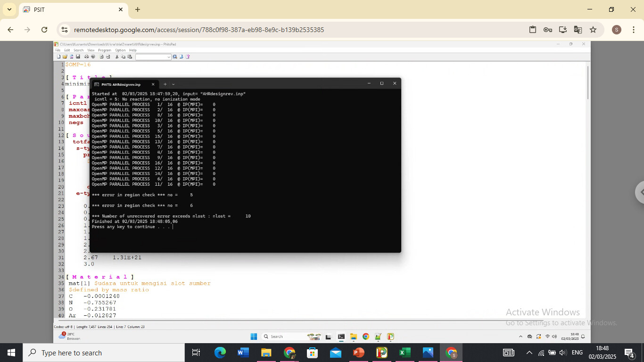
Task: Click the Paste toolbar icon
Action: click(x=129, y=57)
